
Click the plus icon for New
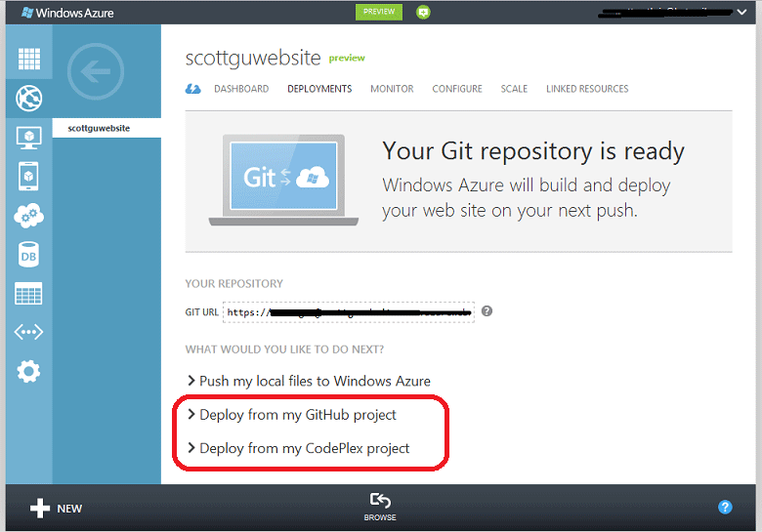tap(40, 509)
